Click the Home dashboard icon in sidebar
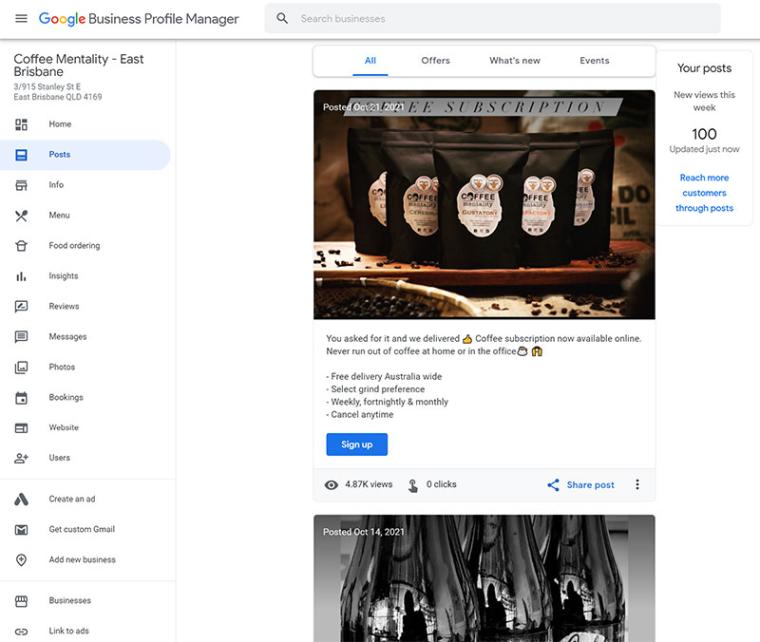Screen dimensions: 760x642 (21, 124)
